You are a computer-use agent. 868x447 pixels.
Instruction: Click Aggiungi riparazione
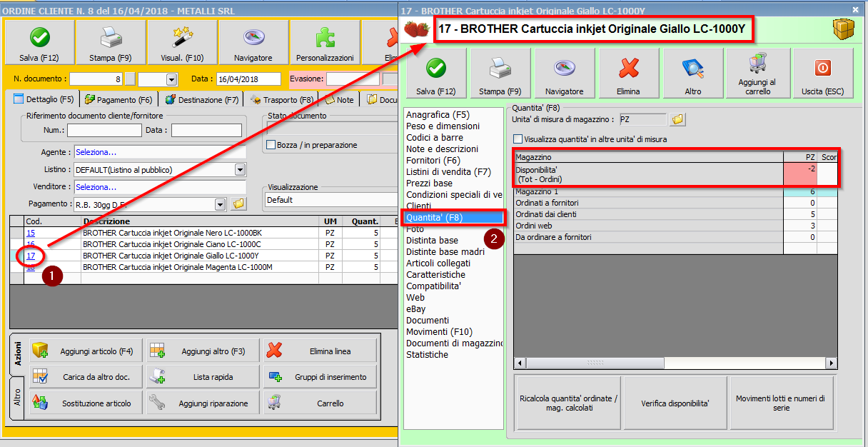203,403
